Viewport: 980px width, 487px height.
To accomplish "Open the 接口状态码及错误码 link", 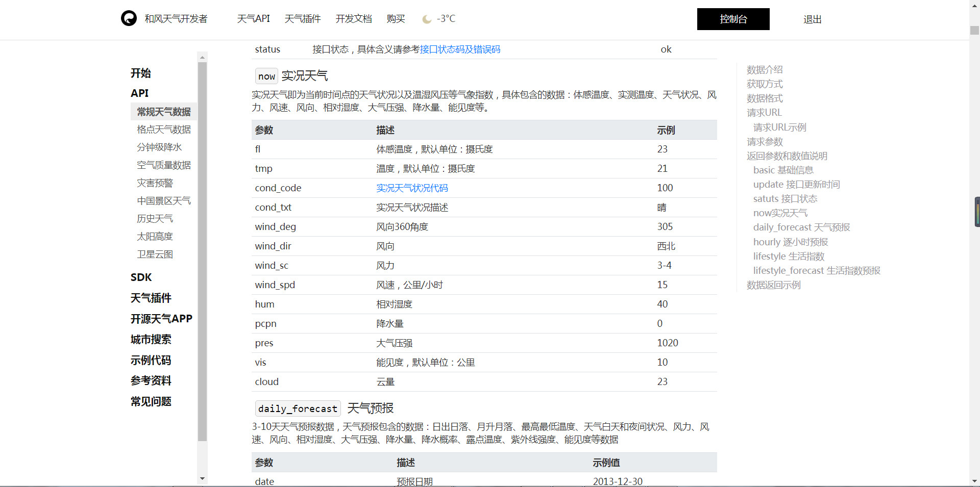I will [459, 49].
